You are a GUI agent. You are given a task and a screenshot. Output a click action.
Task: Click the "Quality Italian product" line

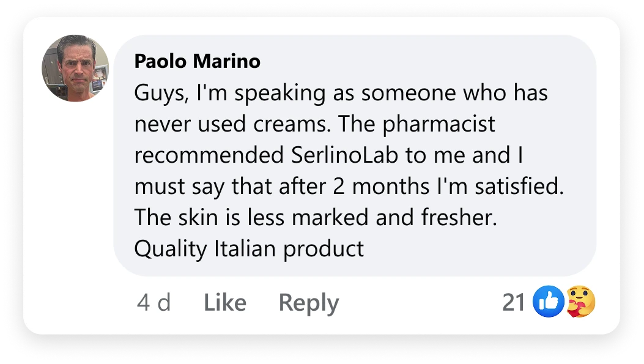click(x=249, y=249)
